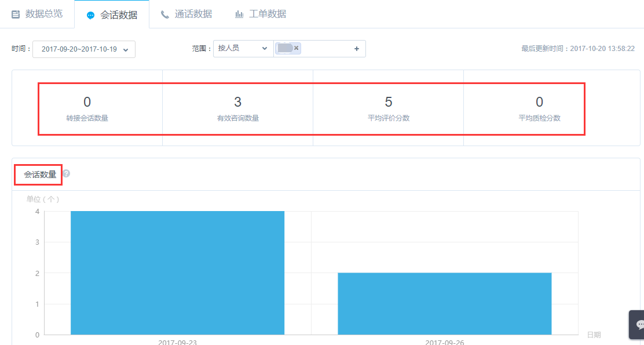Image resolution: width=644 pixels, height=345 pixels.
Task: Click the 单位（个） axis label
Action: click(43, 199)
